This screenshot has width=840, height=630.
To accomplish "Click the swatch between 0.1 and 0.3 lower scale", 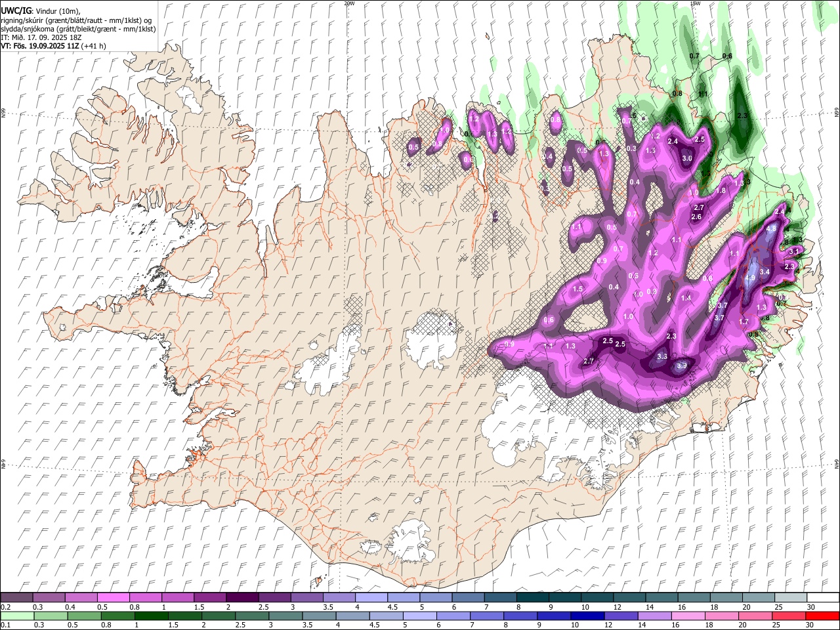I will click(x=16, y=616).
